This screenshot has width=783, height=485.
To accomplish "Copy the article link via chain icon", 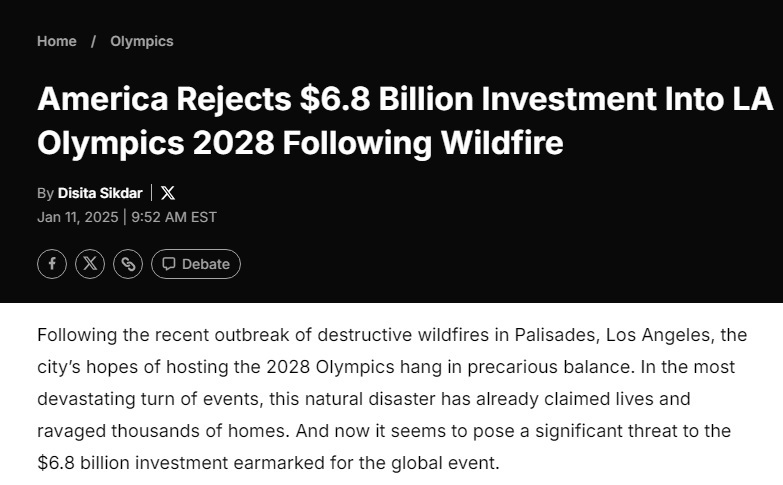I will 128,264.
